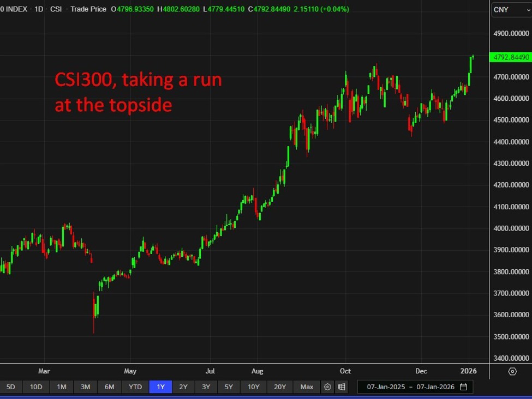Select the 10Y time range
This screenshot has width=532, height=399.
click(253, 387)
